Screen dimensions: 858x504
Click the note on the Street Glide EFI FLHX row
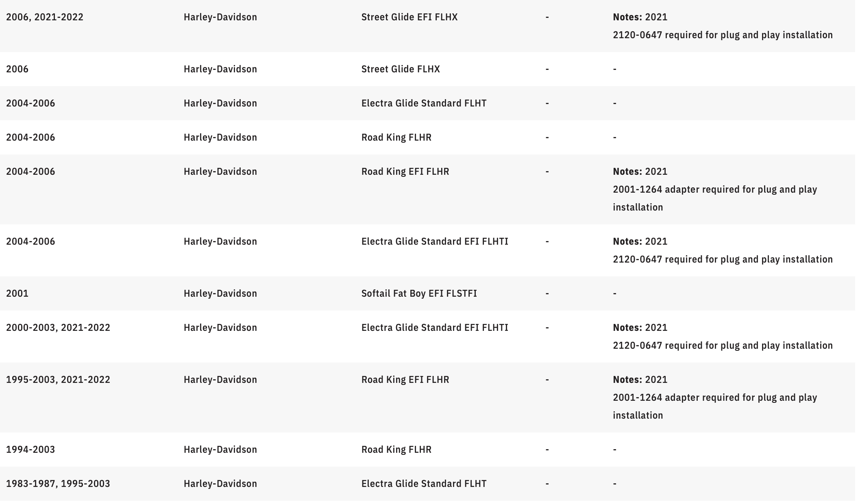coord(723,26)
